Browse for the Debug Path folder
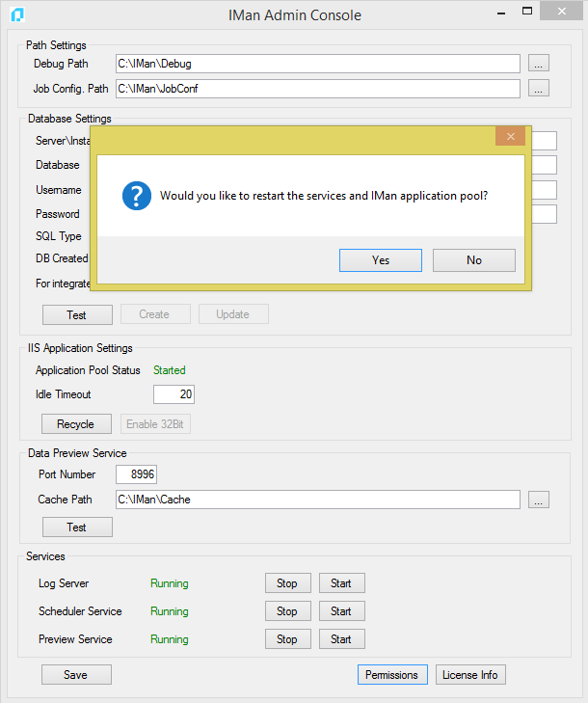588x703 pixels. [x=539, y=64]
